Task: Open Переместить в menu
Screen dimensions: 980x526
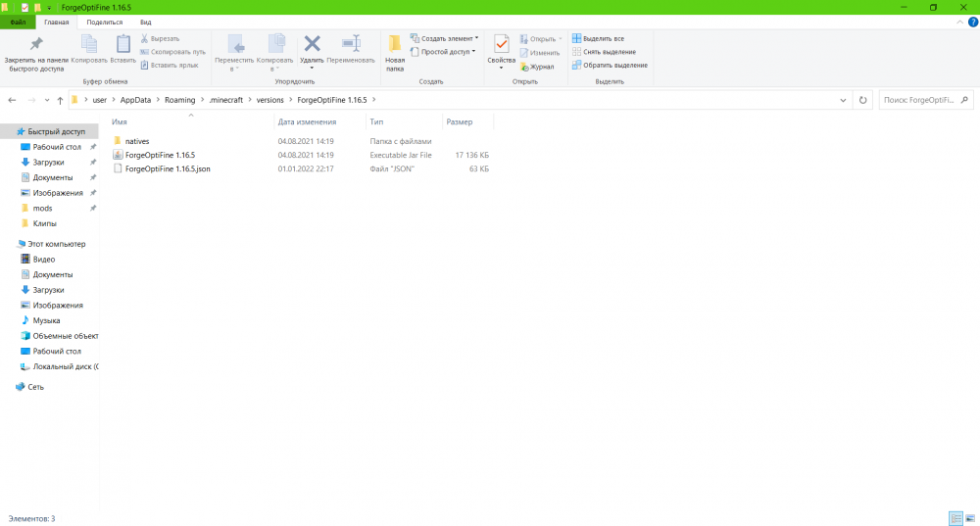Action: click(234, 53)
